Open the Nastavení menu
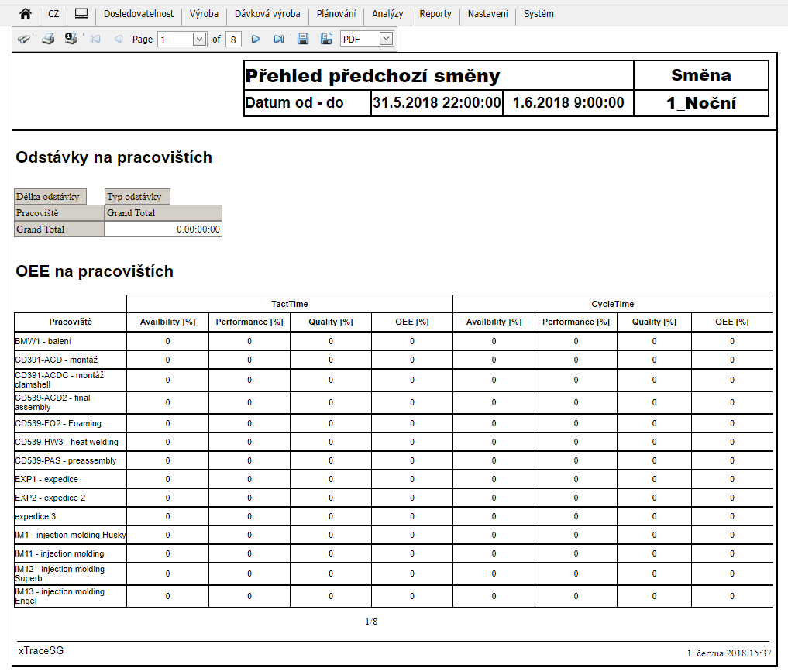The width and height of the screenshot is (788, 672). (488, 14)
